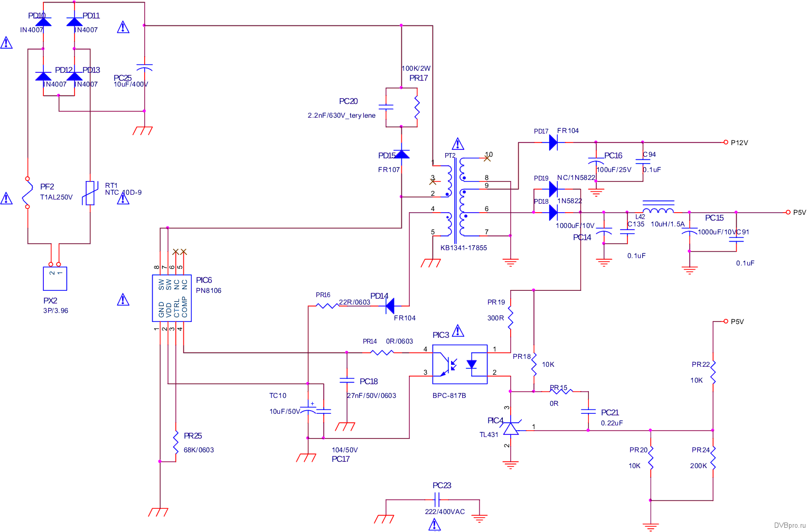Image resolution: width=807 pixels, height=532 pixels.
Task: Select the 'PN8106' part label
Action: (209, 291)
